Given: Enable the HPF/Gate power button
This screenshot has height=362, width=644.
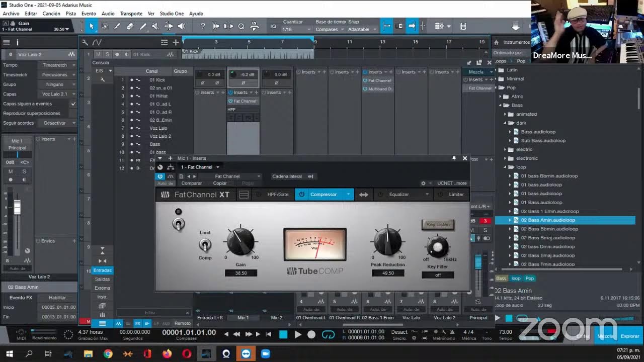Looking at the screenshot, I should [x=259, y=195].
